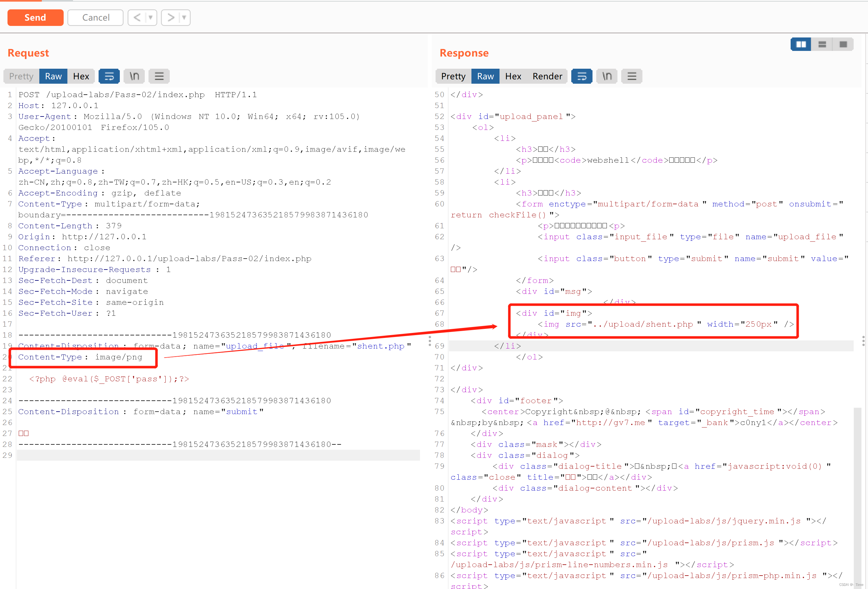Switch Response view to Render tab
868x589 pixels.
point(547,76)
